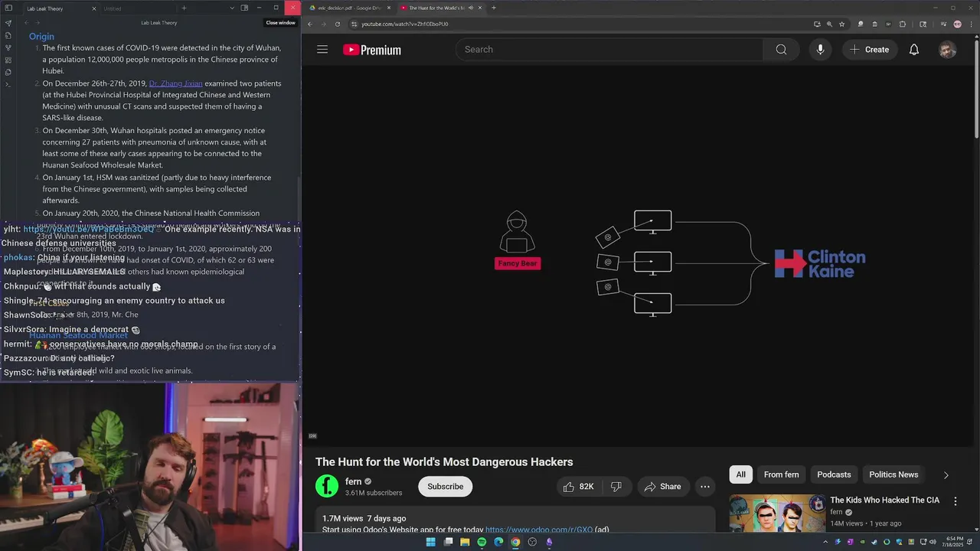Open Chrome extensions puzzle icon
This screenshot has width=980, height=551.
(x=903, y=24)
